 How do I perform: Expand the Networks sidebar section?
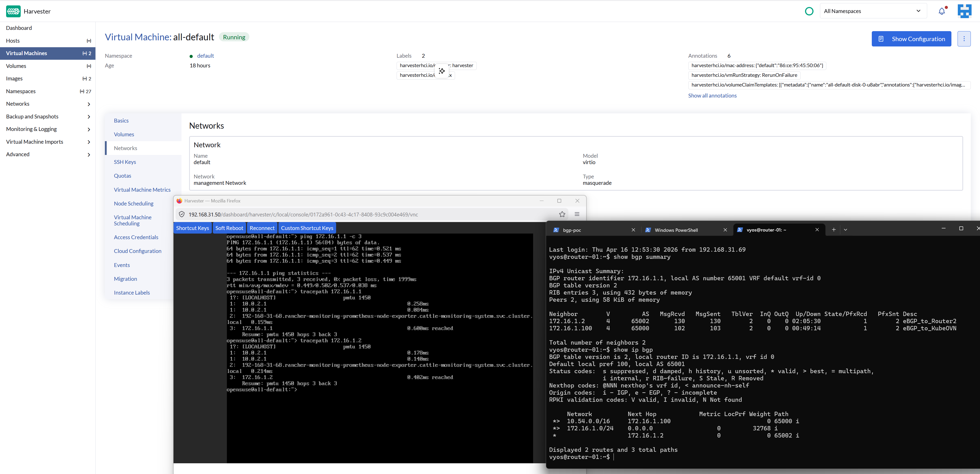point(89,104)
